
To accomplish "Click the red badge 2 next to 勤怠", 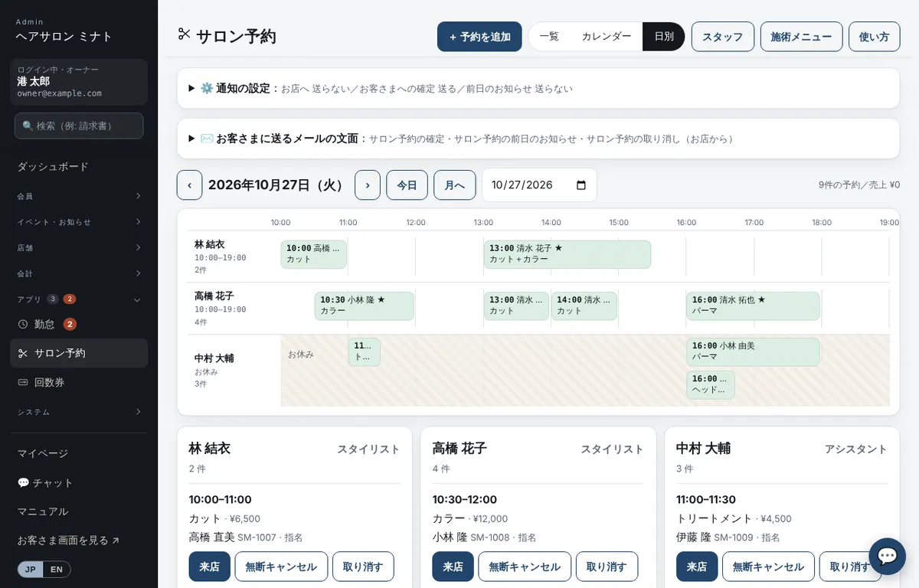I will (70, 324).
